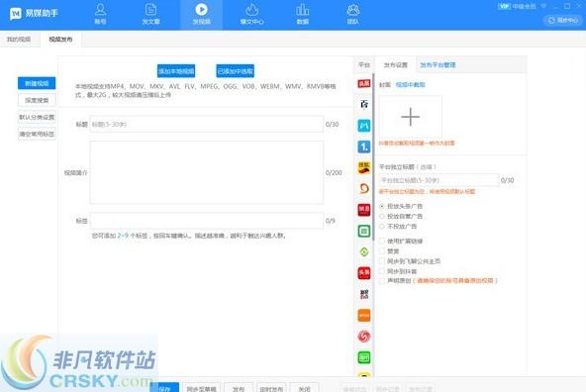Screen dimensions: 586x392
Task: Open the 发文章 article publishing section
Action: click(150, 14)
